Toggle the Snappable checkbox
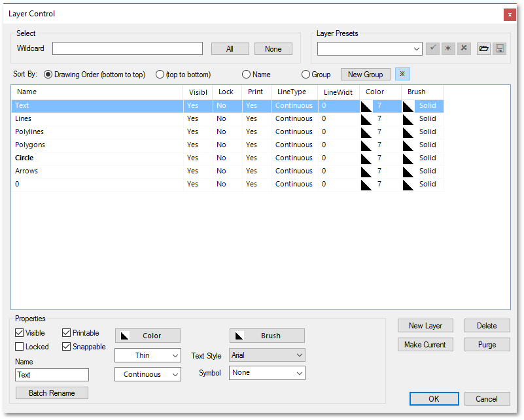524x420 pixels. [67, 347]
